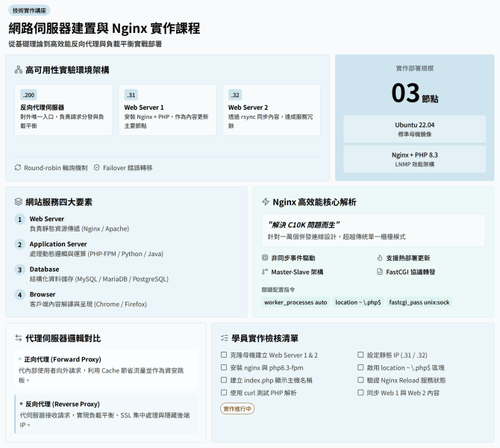500x448 pixels.
Task: Click the location ~ \.php$ code chip
Action: (357, 302)
